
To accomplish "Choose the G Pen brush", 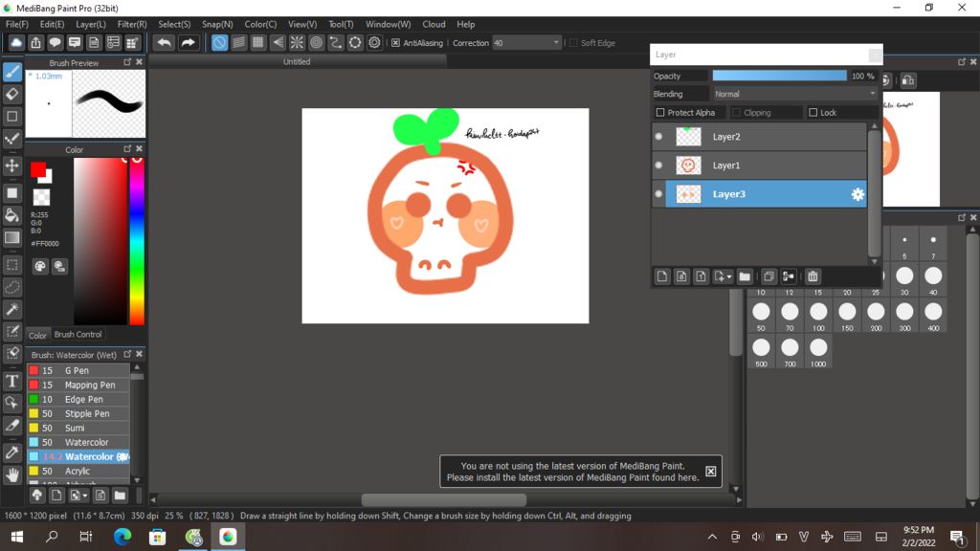I will (78, 370).
